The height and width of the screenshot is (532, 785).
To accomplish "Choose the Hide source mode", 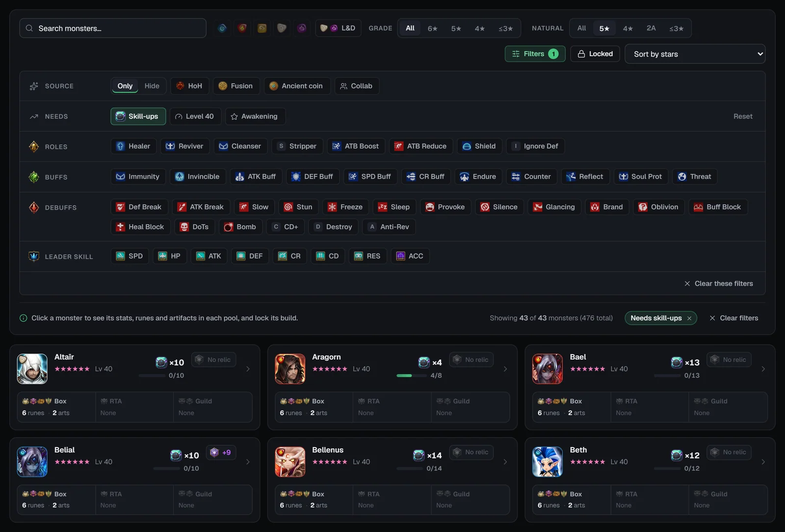I will click(152, 86).
